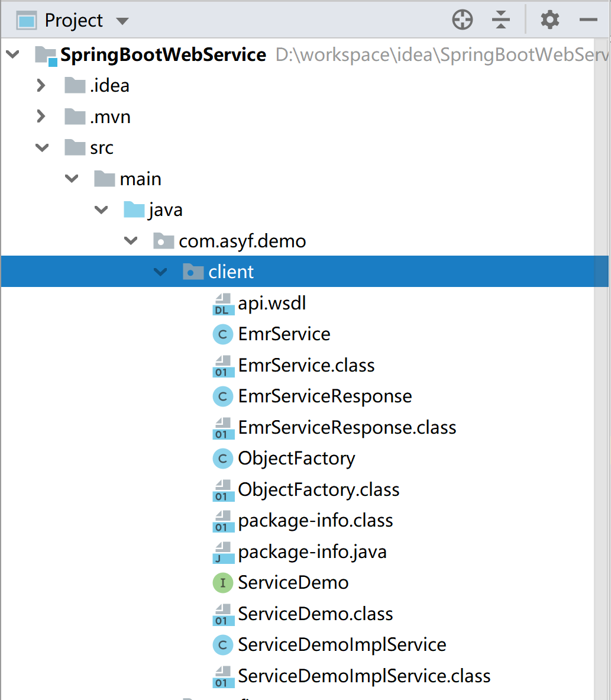
Task: Click the package-info.java file icon
Action: [x=222, y=551]
